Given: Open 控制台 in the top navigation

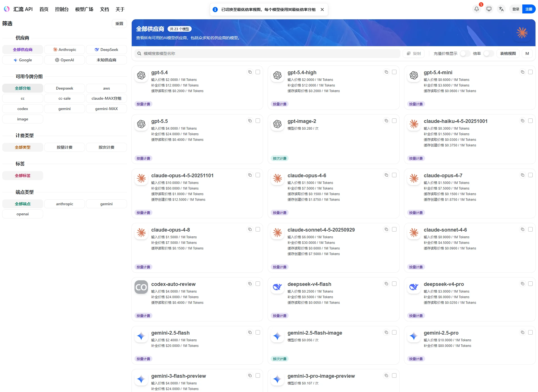Looking at the screenshot, I should [x=62, y=9].
